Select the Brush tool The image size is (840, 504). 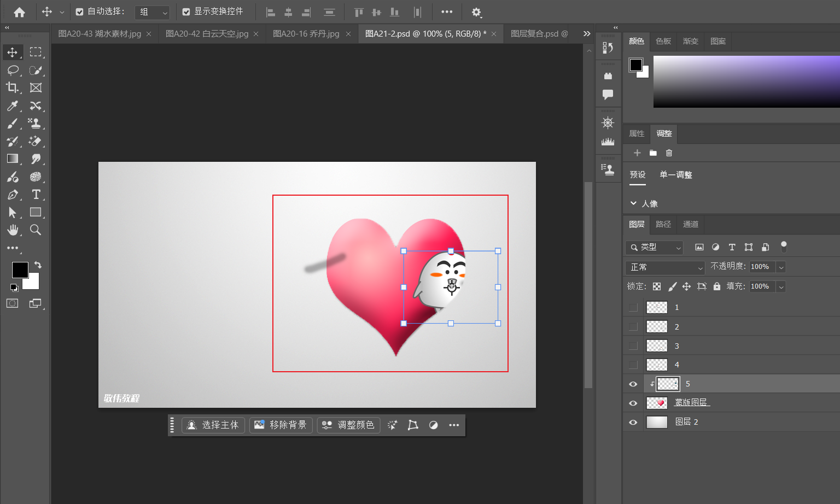12,124
